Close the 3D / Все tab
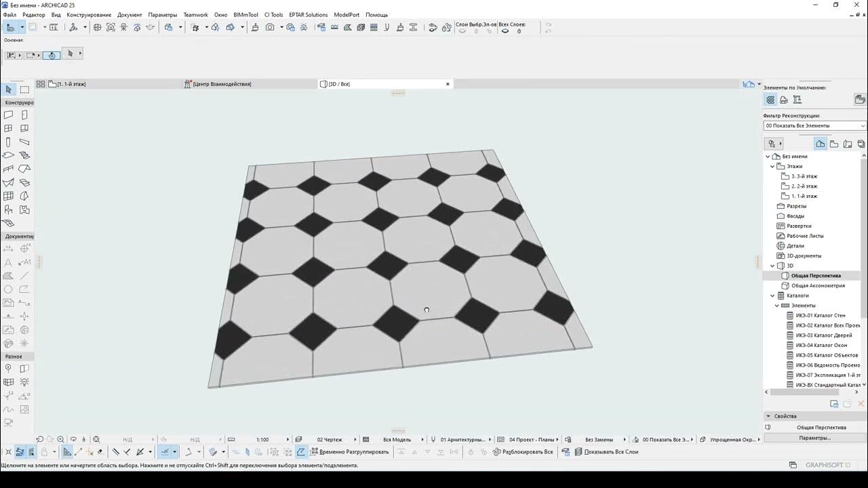This screenshot has width=868, height=488. pos(448,84)
